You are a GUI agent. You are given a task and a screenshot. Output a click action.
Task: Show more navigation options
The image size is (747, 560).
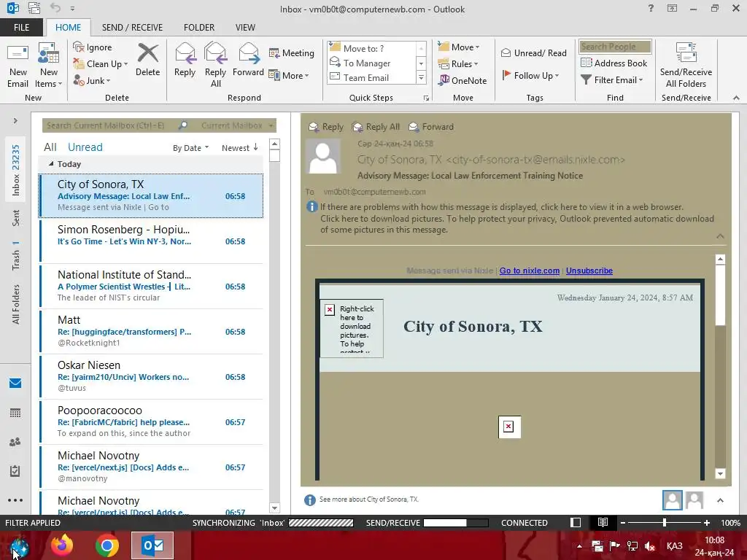click(15, 500)
